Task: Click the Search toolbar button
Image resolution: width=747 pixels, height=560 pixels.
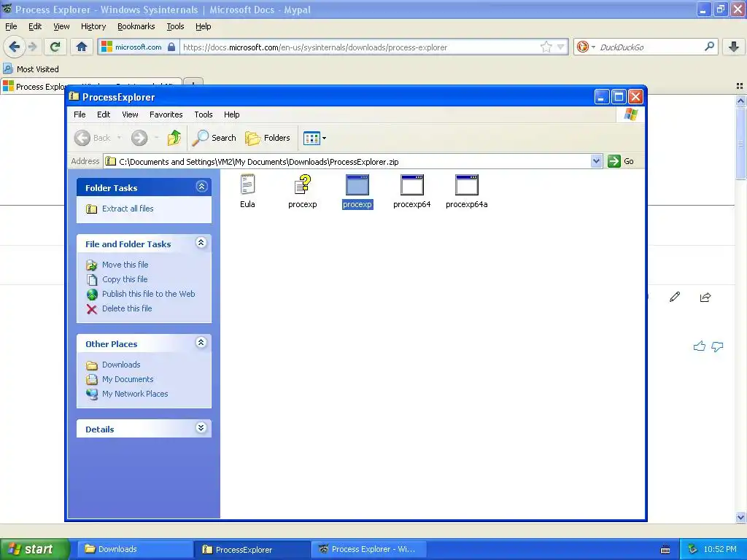Action: click(x=214, y=138)
